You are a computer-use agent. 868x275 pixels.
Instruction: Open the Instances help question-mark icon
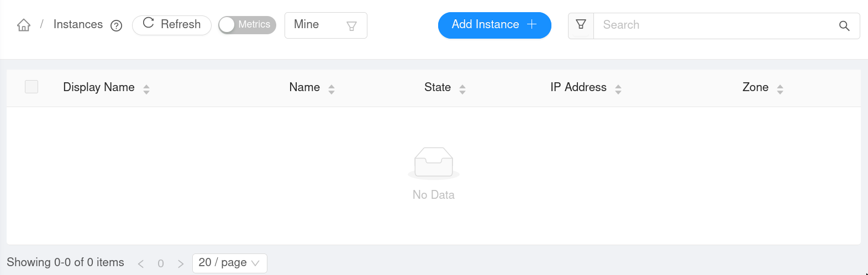click(x=116, y=26)
